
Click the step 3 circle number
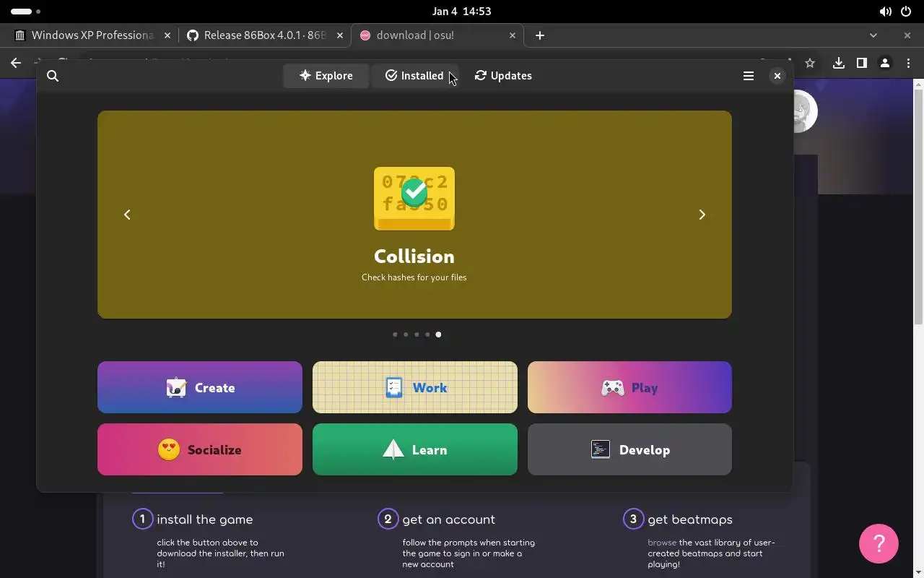click(633, 519)
